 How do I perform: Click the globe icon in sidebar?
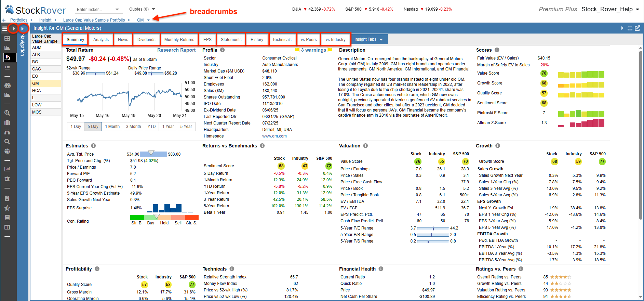tap(7, 151)
